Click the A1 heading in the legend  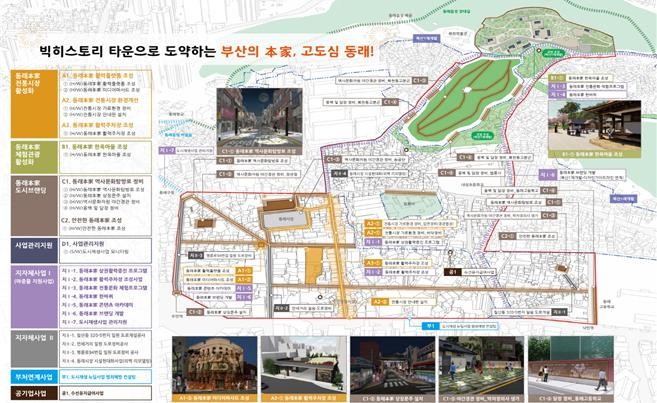pyautogui.click(x=104, y=75)
